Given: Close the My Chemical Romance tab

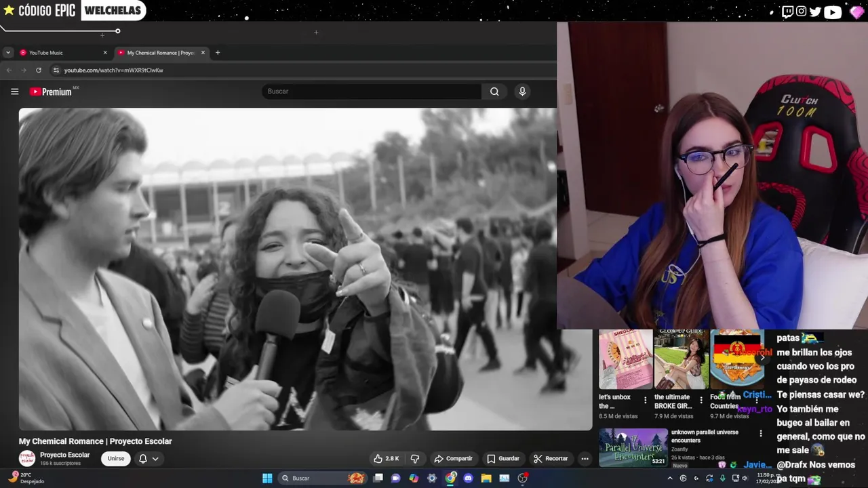Looking at the screenshot, I should pyautogui.click(x=203, y=53).
